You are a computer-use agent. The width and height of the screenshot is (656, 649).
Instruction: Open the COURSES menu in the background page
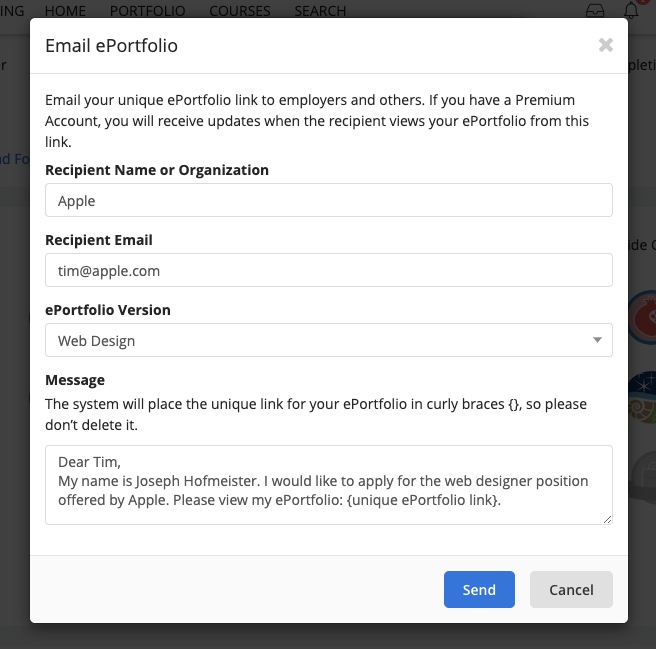click(240, 10)
